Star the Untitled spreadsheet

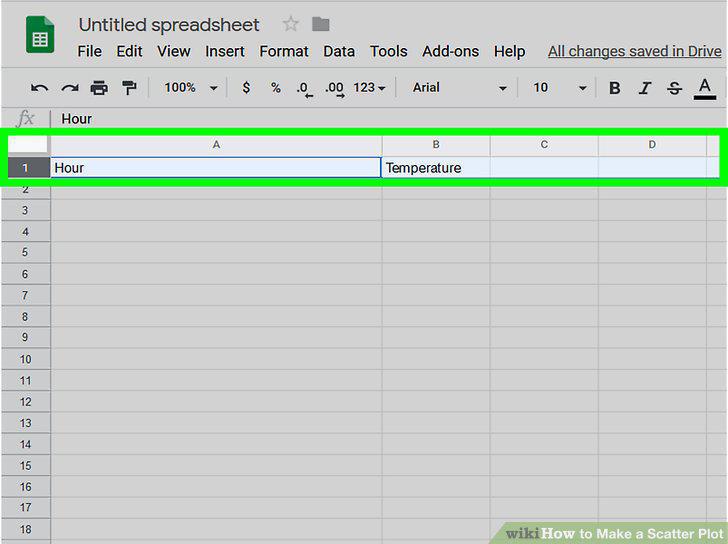click(x=291, y=24)
